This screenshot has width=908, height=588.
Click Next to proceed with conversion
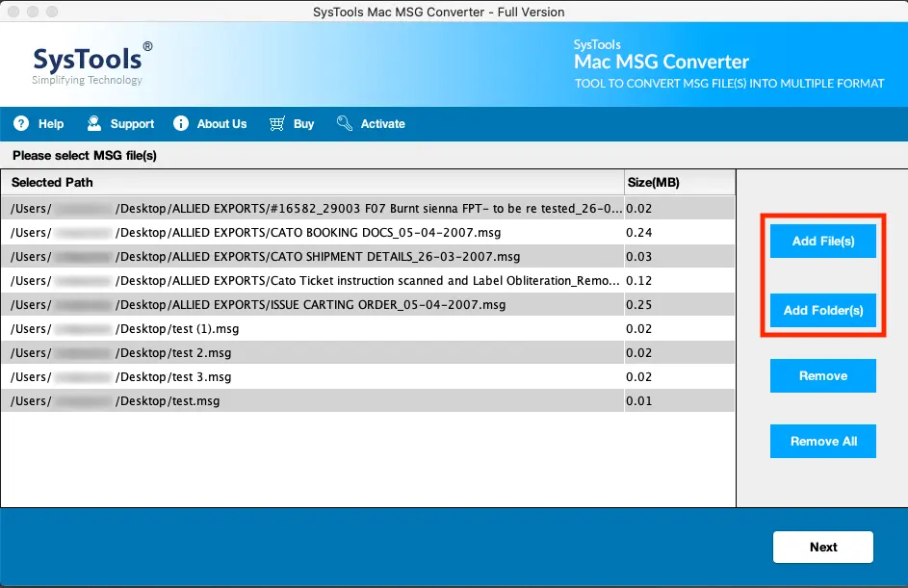coord(822,546)
